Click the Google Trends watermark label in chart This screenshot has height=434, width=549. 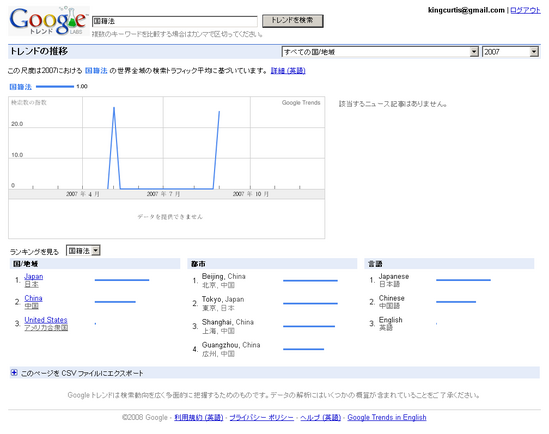pos(301,103)
